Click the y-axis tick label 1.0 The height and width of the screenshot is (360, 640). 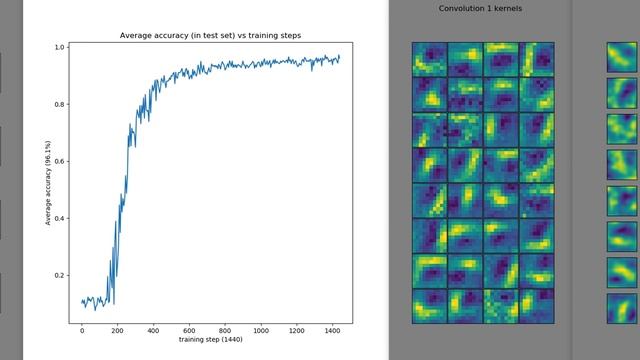[x=59, y=47]
